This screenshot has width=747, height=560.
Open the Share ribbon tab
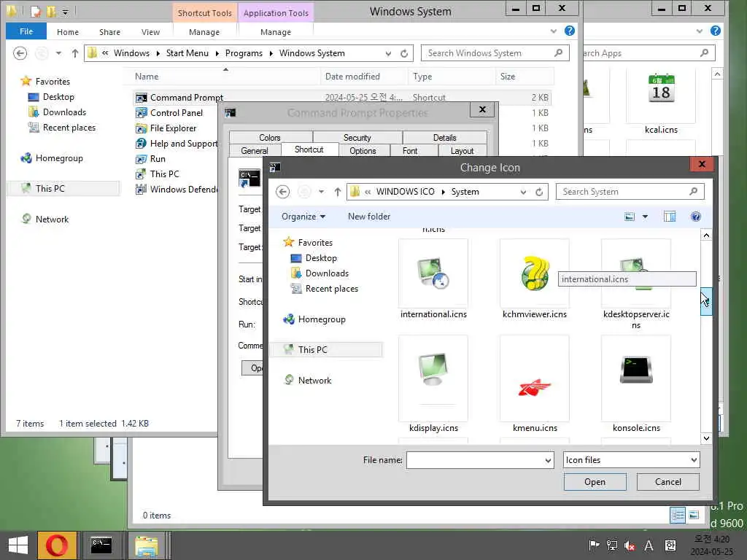(109, 32)
